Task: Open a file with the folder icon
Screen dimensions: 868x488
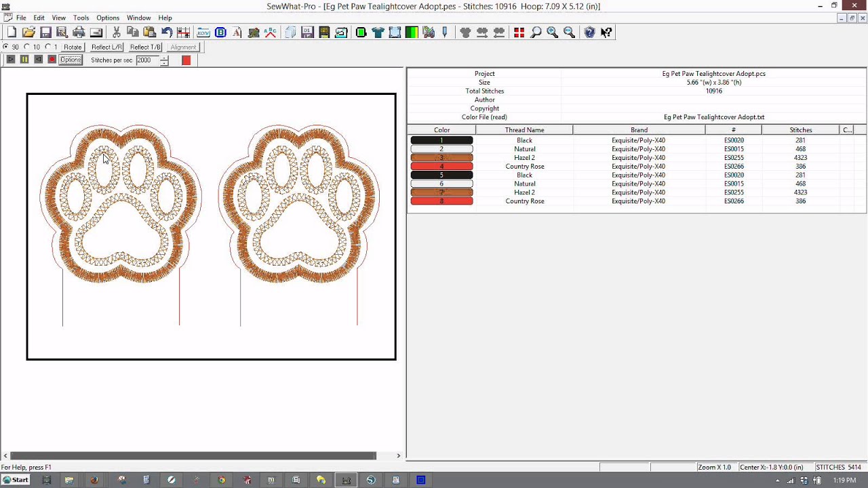Action: pyautogui.click(x=28, y=32)
